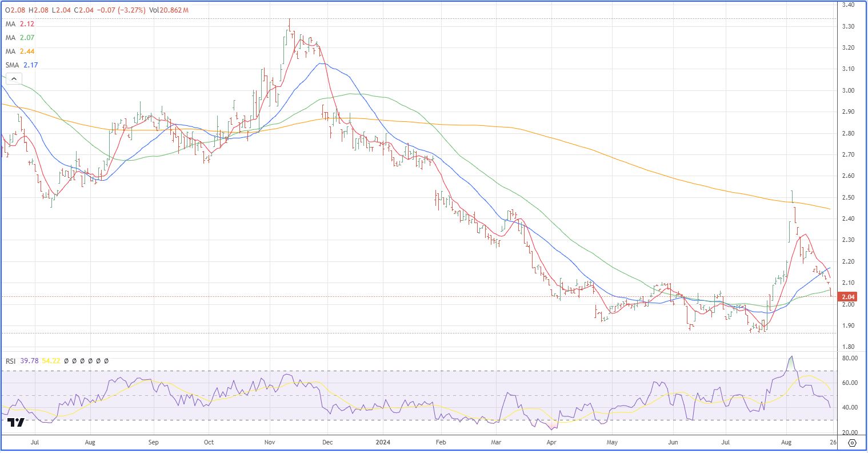Click the RSI indicator legend label
Screen dimensions: 868x453
[x=10, y=361]
